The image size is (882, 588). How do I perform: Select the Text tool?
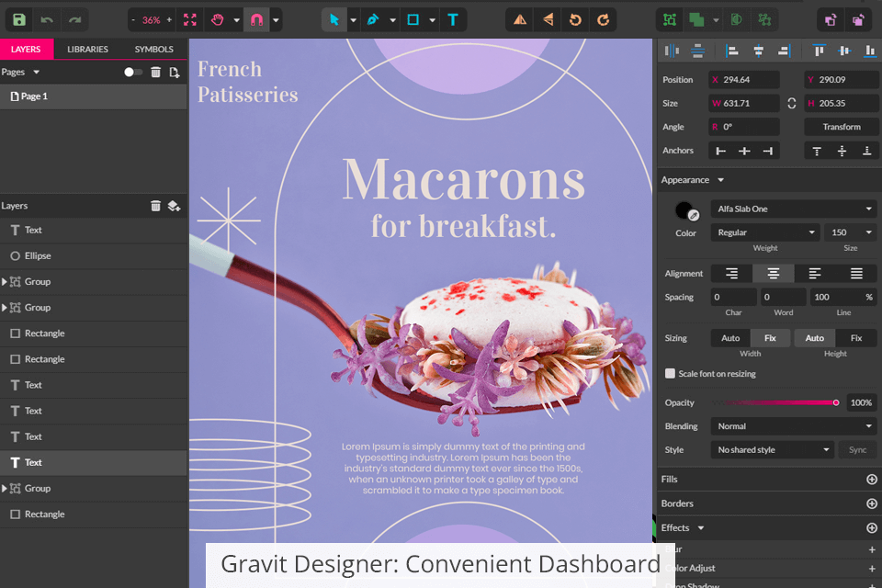coord(453,20)
